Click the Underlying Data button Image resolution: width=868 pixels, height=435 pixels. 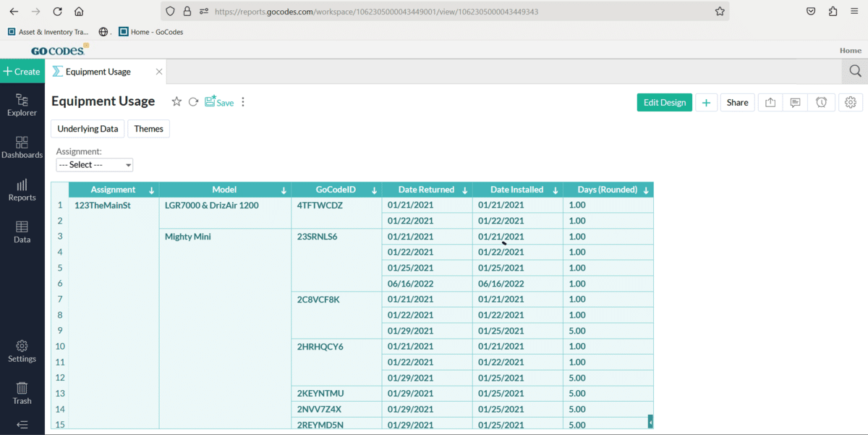(88, 129)
